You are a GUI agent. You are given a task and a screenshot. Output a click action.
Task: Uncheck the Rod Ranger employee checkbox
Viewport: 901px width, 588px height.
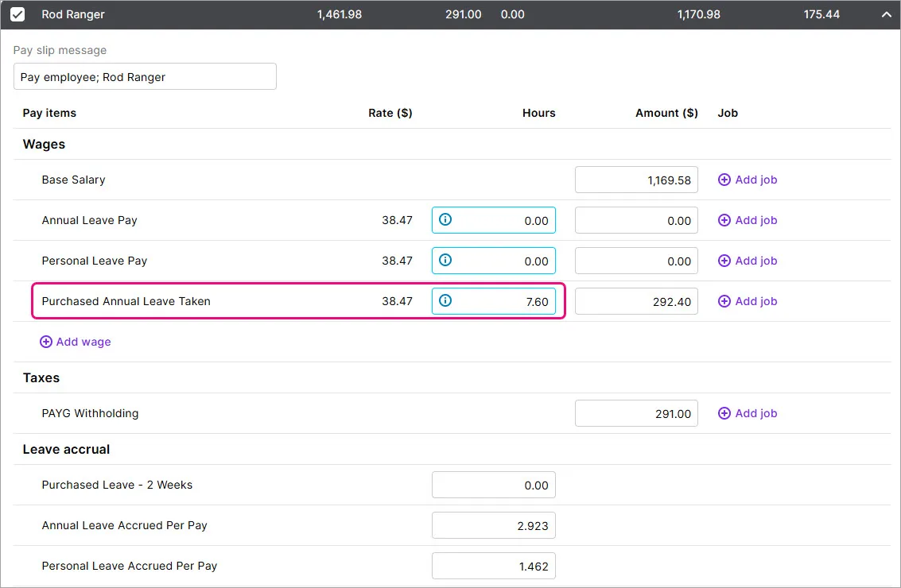[17, 14]
